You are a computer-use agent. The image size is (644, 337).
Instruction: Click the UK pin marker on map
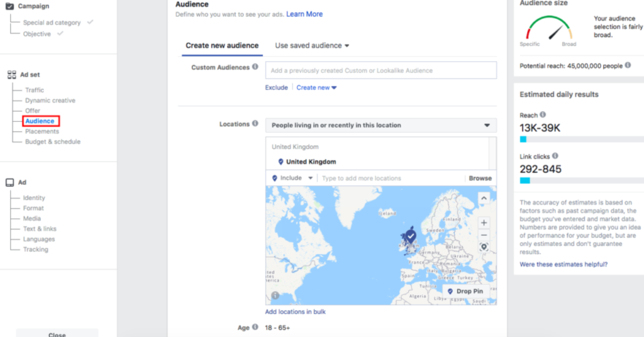tap(411, 236)
